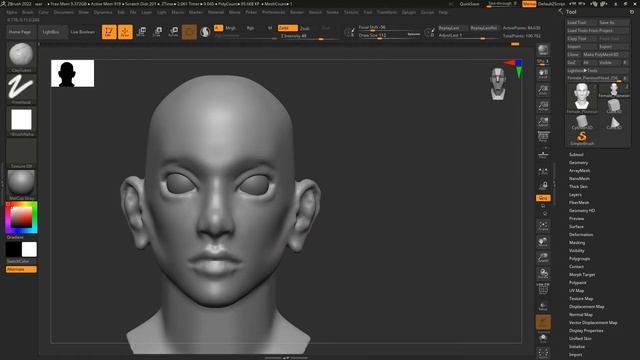Open the Alpha menu
640x360 pixels.
(12, 12)
